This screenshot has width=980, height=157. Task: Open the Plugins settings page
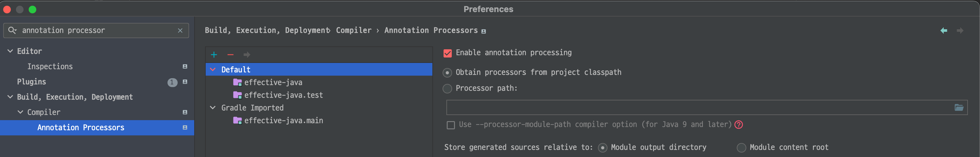pyautogui.click(x=32, y=82)
